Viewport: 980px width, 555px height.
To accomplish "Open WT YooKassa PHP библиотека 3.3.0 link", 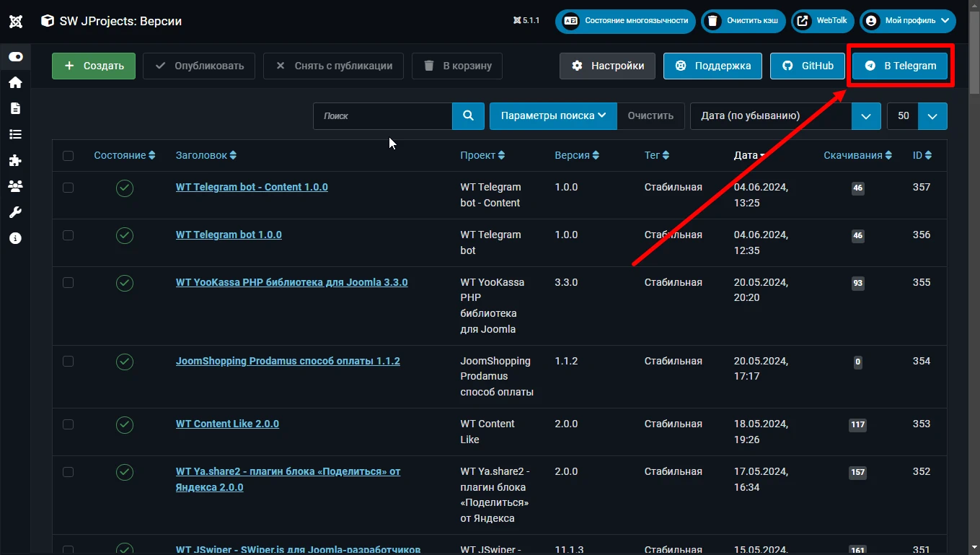I will point(291,282).
